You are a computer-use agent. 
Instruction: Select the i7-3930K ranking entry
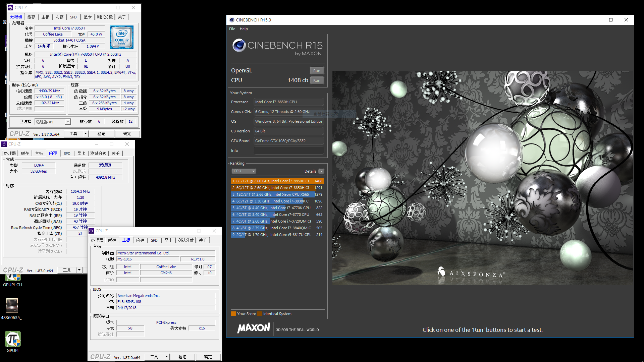click(277, 201)
